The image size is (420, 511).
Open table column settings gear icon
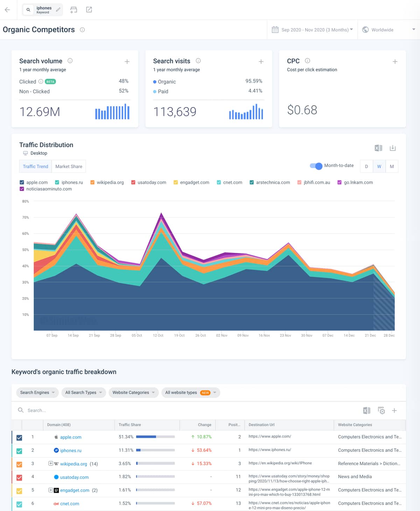[381, 410]
